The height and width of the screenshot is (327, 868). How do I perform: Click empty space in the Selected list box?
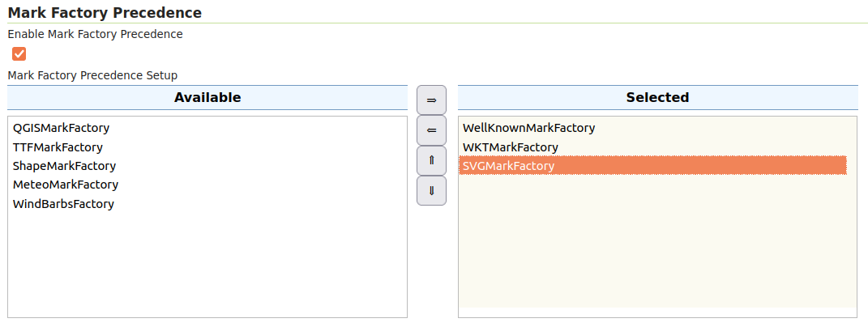(657, 251)
